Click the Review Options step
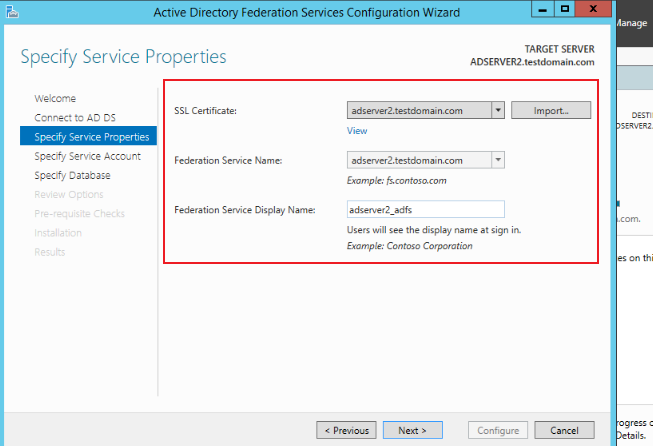The image size is (653, 446). click(x=69, y=194)
